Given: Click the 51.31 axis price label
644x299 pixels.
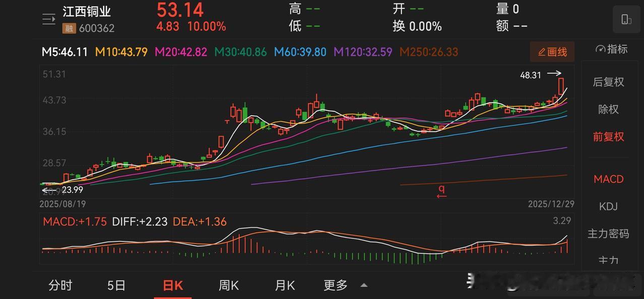Looking at the screenshot, I should tap(54, 74).
